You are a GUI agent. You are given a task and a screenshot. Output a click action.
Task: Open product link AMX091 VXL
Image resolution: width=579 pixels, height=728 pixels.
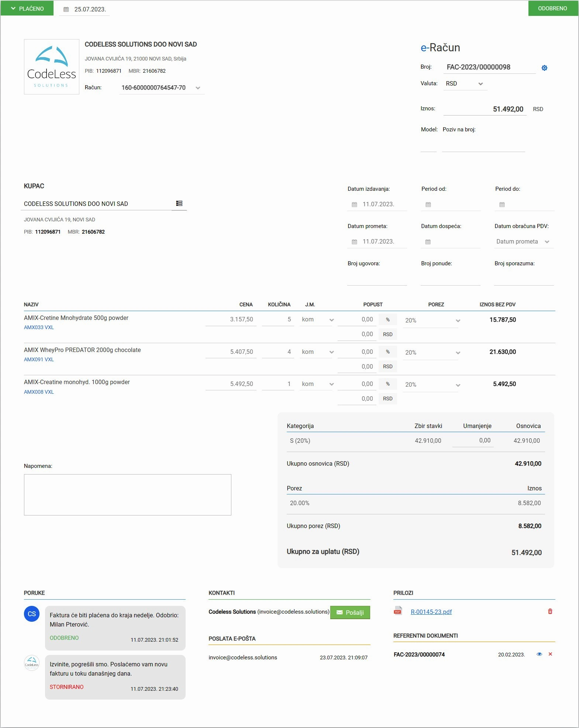tap(39, 359)
